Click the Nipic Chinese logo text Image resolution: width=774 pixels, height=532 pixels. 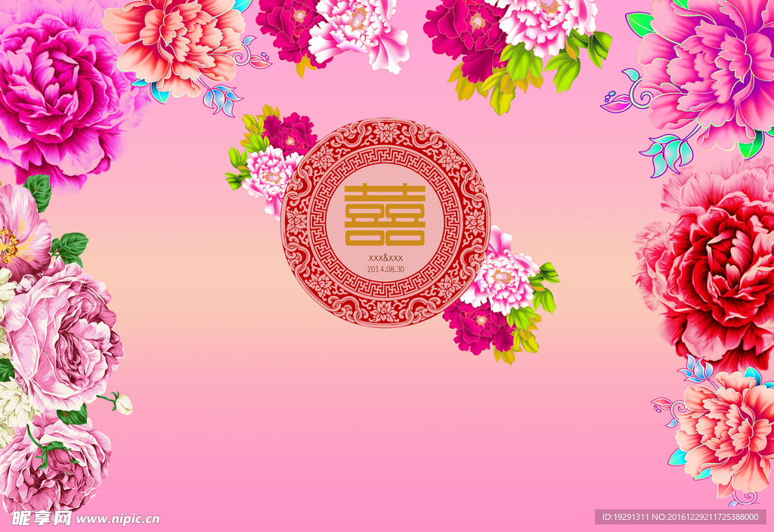tap(41, 518)
